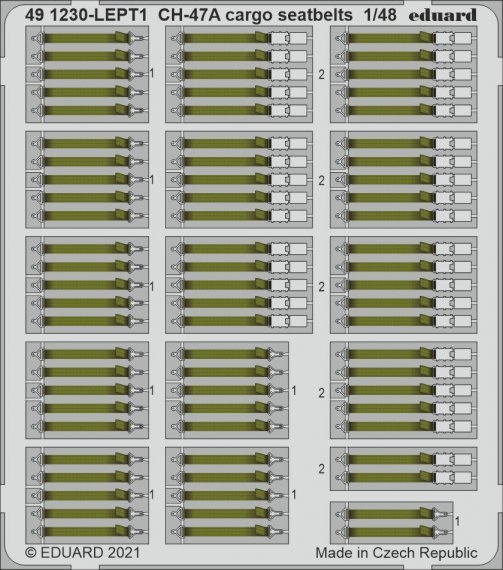Select the two-belt panel labeled 1 at bottom right
503x570 pixels.
point(391,523)
